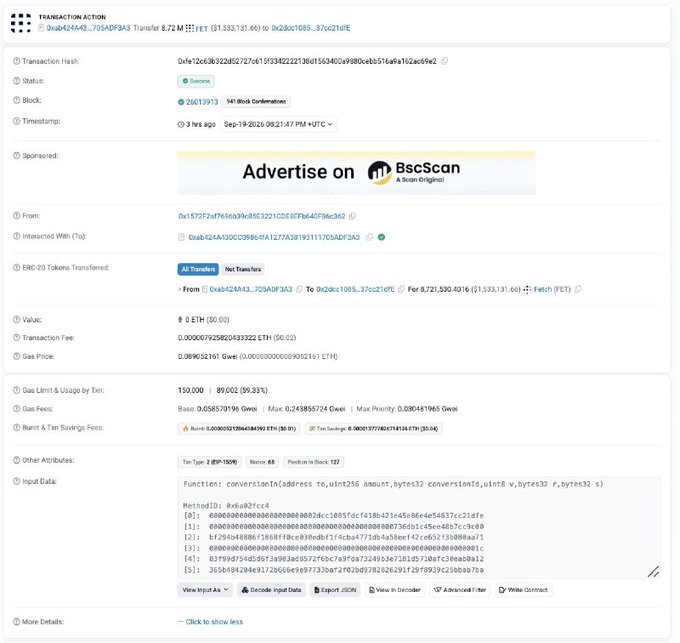680x643 pixels.
Task: Open recipient 0x2dcc1085 in transaction action header
Action: 311,28
